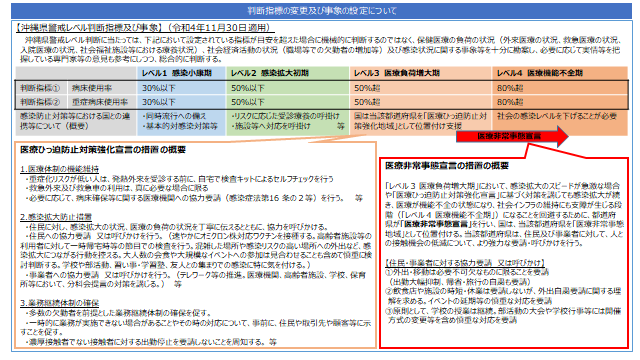The width and height of the screenshot is (640, 360).
Task: Click row label '感染防止対策等における国との連携について'
Action: (x=75, y=121)
